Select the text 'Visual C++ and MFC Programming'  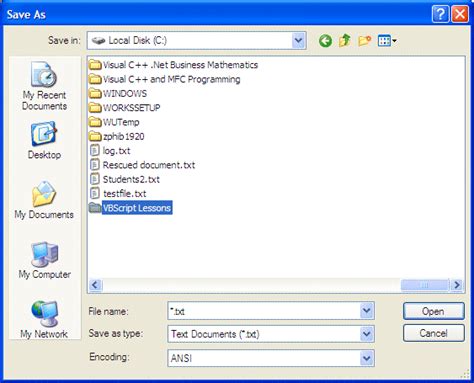pos(172,79)
